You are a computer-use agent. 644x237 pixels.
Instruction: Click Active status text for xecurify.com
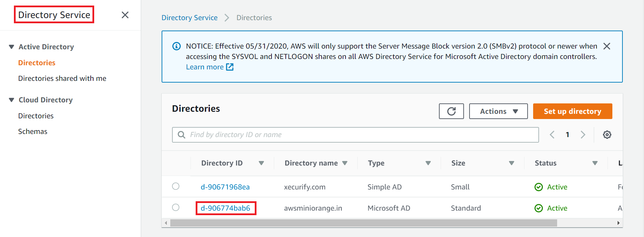click(557, 187)
